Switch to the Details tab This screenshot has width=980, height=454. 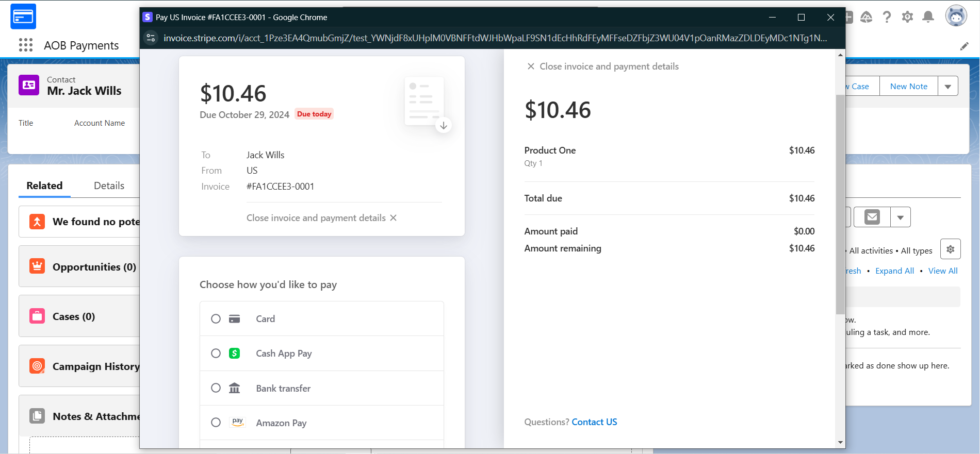click(x=109, y=186)
